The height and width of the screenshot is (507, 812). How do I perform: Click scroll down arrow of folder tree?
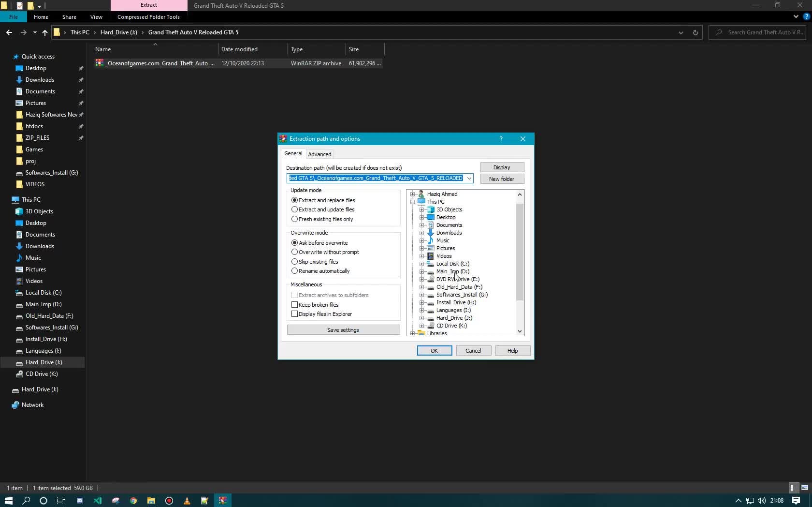(520, 331)
